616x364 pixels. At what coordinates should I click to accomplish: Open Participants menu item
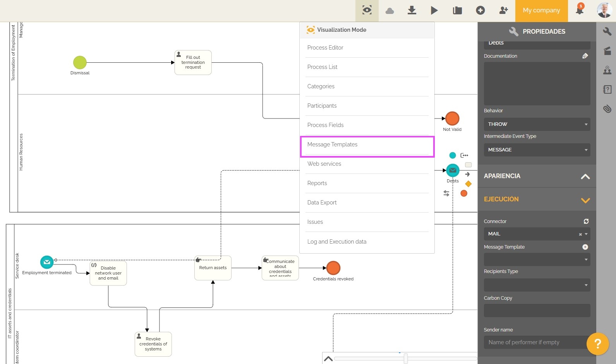[367, 106]
